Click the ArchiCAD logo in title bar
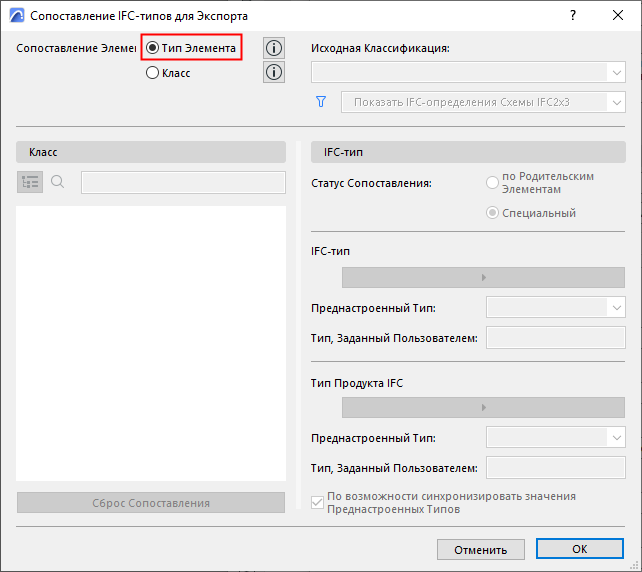642x572 pixels. (x=16, y=16)
